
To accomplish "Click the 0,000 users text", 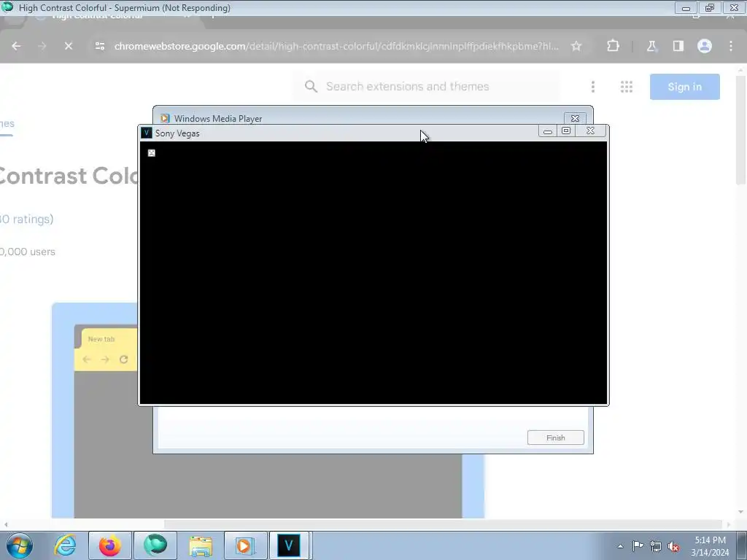I will tap(28, 252).
